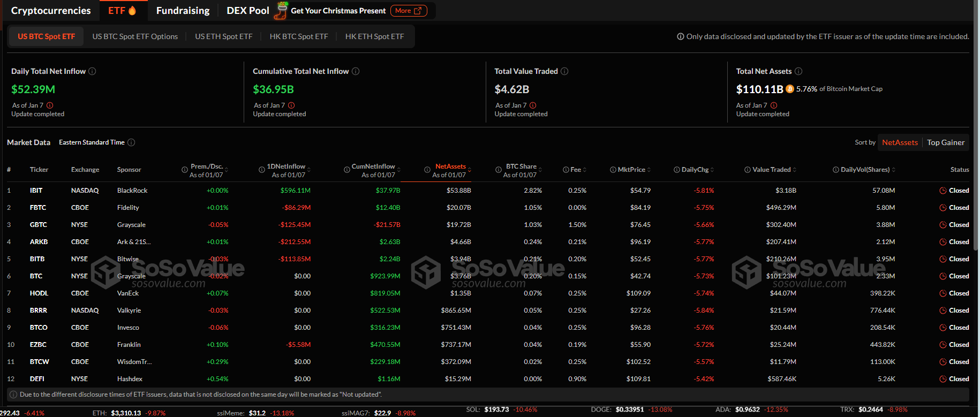Sort table by CumNetInflow column arrows
The height and width of the screenshot is (417, 980).
tap(398, 170)
